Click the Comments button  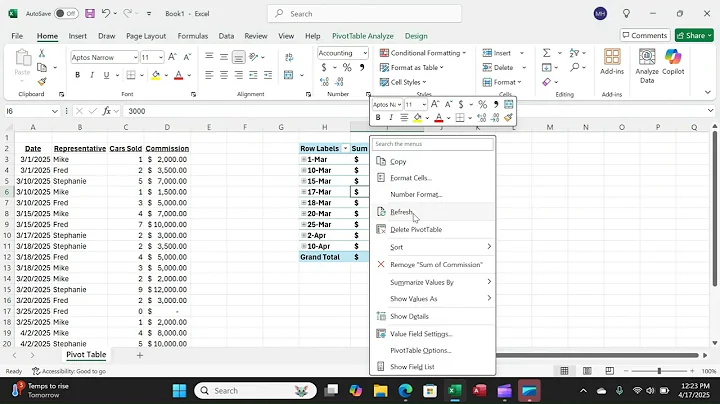coord(645,35)
